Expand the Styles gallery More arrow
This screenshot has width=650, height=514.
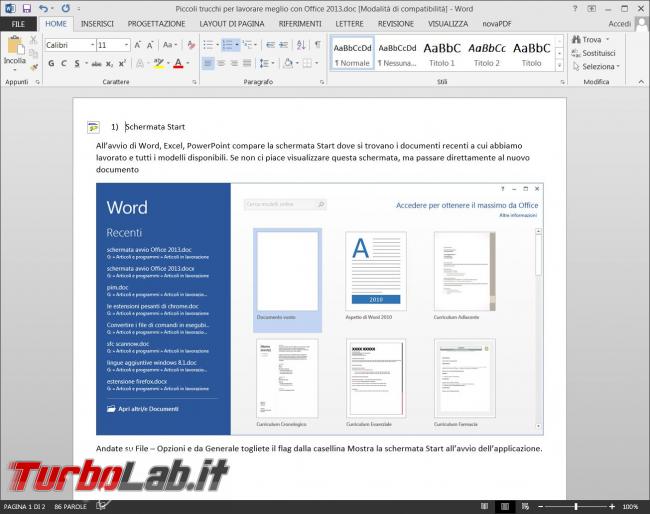[559, 65]
